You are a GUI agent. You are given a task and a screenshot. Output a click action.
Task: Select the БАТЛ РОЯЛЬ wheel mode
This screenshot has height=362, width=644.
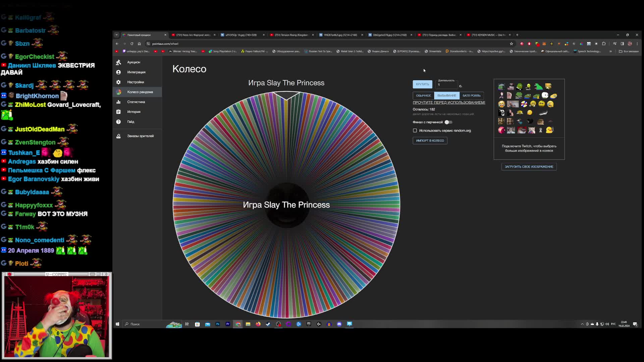click(472, 96)
